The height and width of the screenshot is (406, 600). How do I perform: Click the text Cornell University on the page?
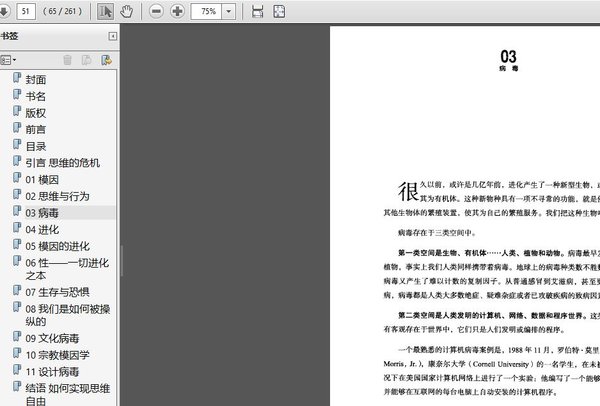click(x=501, y=364)
